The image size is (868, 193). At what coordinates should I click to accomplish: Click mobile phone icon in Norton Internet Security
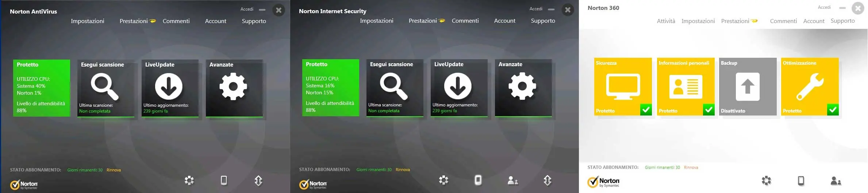pyautogui.click(x=478, y=180)
